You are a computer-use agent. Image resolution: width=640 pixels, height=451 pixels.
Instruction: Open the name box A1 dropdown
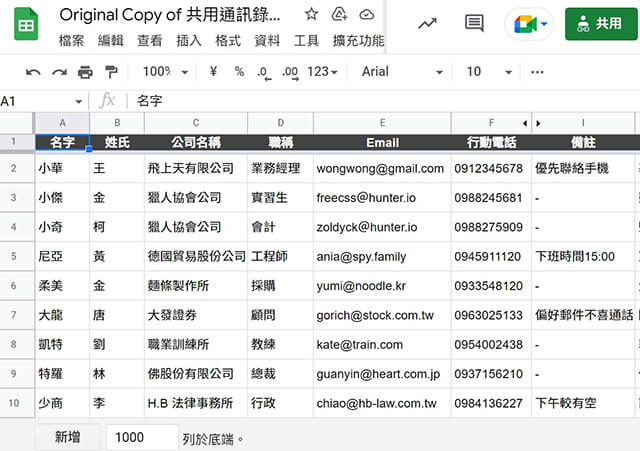[x=79, y=101]
